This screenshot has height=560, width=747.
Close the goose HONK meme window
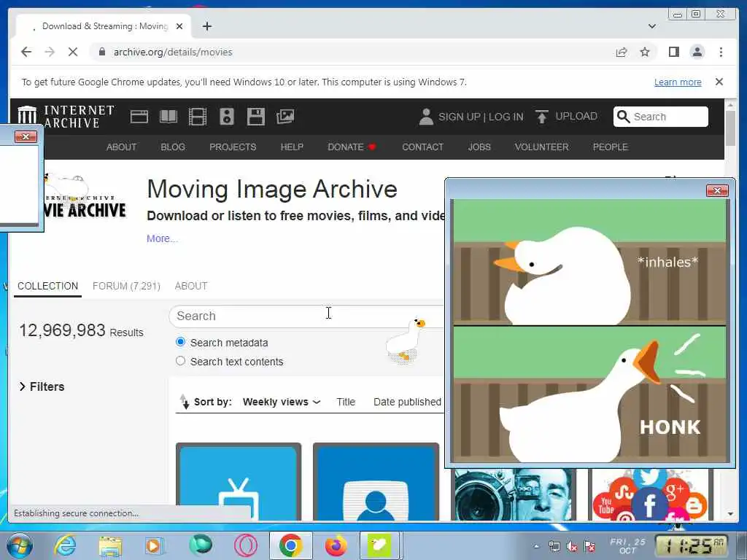[716, 191]
